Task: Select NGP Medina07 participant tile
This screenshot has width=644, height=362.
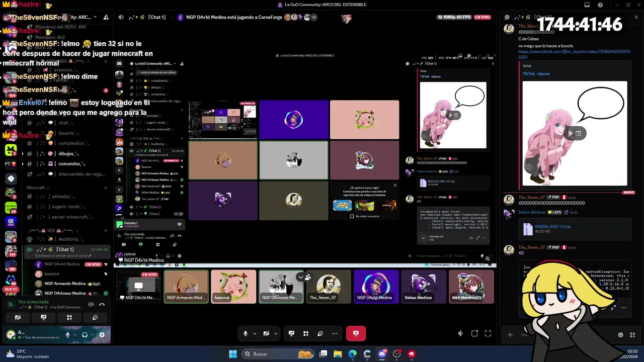Action: [x=471, y=287]
